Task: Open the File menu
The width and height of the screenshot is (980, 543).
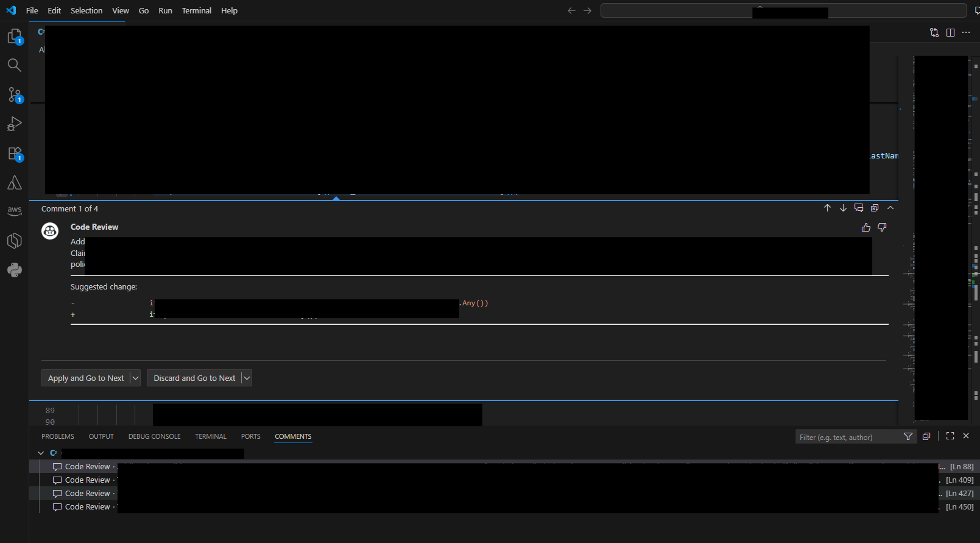Action: (32, 10)
